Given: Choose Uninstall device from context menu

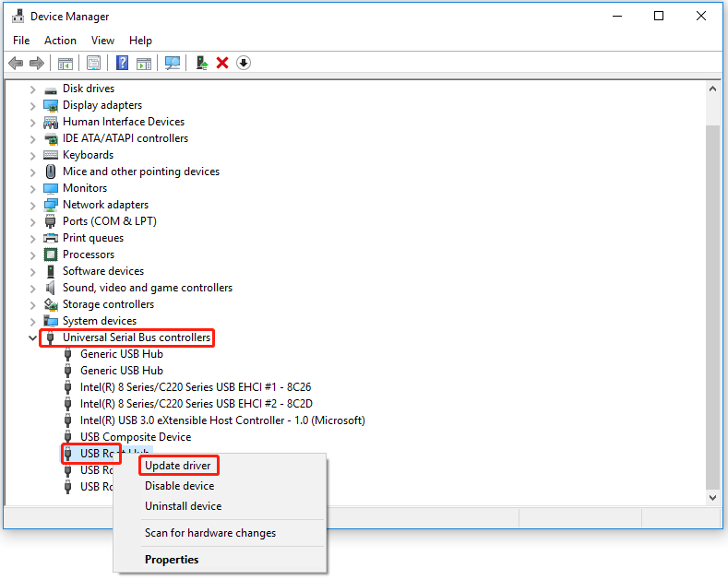Looking at the screenshot, I should (x=183, y=506).
